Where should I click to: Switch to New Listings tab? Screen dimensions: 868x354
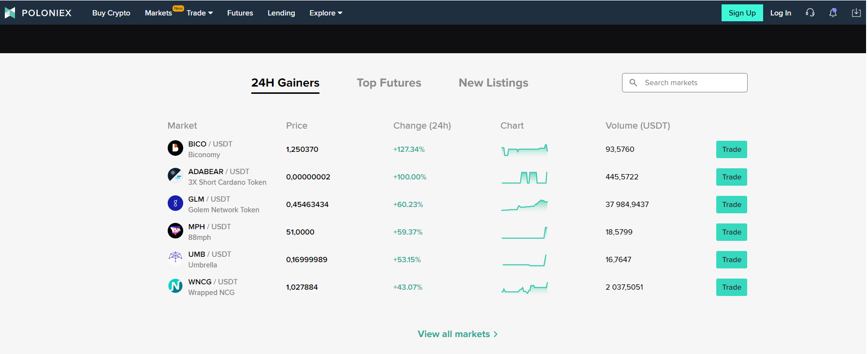[x=493, y=83]
